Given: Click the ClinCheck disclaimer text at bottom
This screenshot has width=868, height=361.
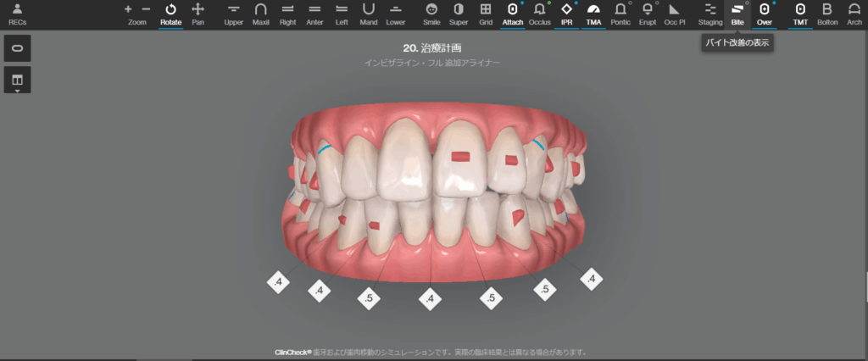Looking at the screenshot, I should [x=431, y=353].
